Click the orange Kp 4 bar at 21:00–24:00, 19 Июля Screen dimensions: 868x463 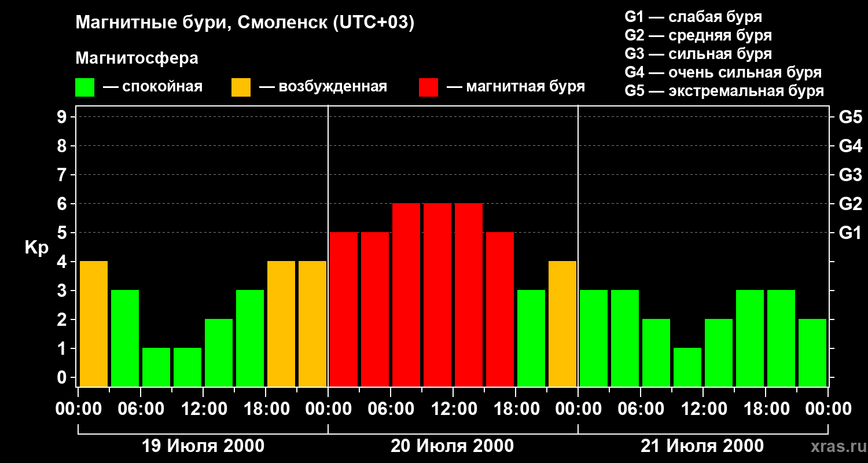coord(312,324)
